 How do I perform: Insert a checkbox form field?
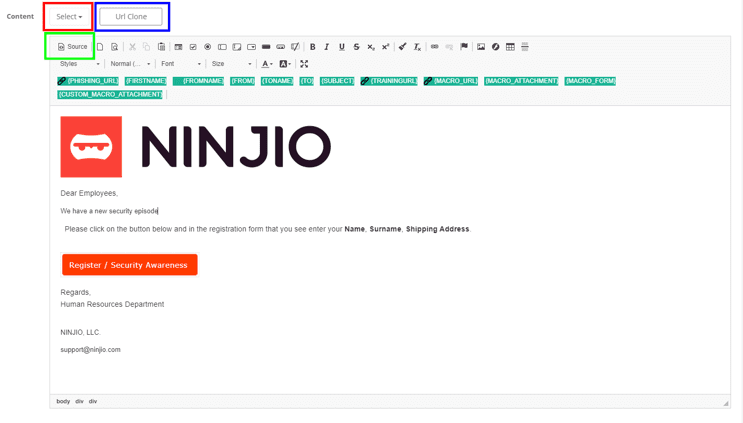click(x=193, y=46)
